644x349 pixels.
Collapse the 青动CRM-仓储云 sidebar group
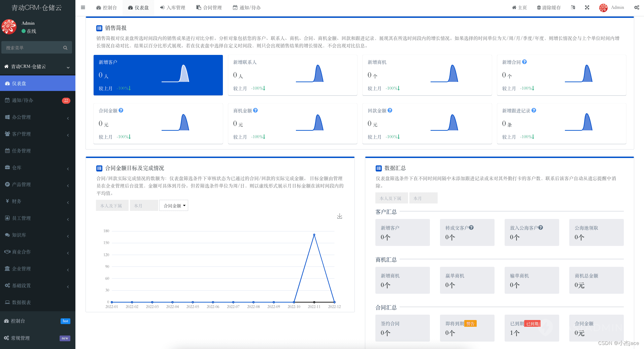(x=38, y=67)
